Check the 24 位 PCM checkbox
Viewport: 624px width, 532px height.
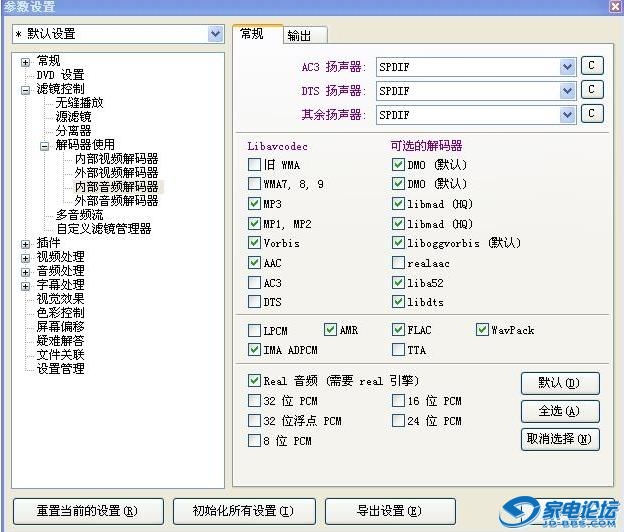398,420
